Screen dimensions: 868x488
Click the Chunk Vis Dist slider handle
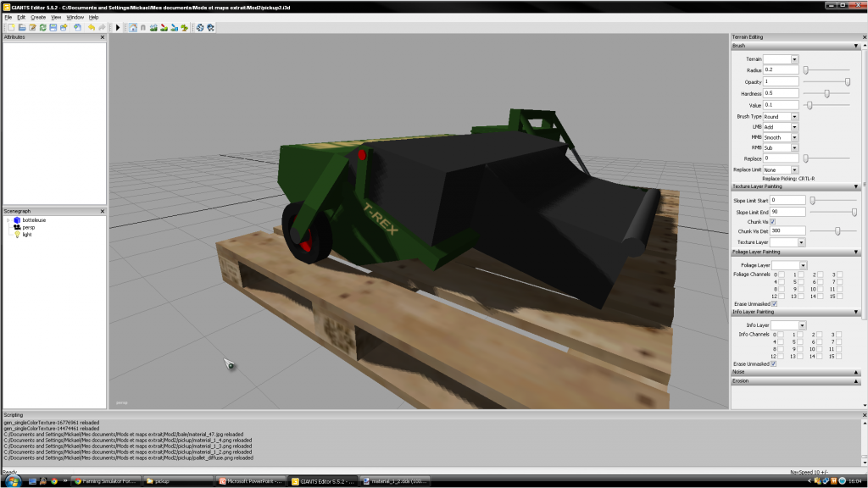(837, 231)
